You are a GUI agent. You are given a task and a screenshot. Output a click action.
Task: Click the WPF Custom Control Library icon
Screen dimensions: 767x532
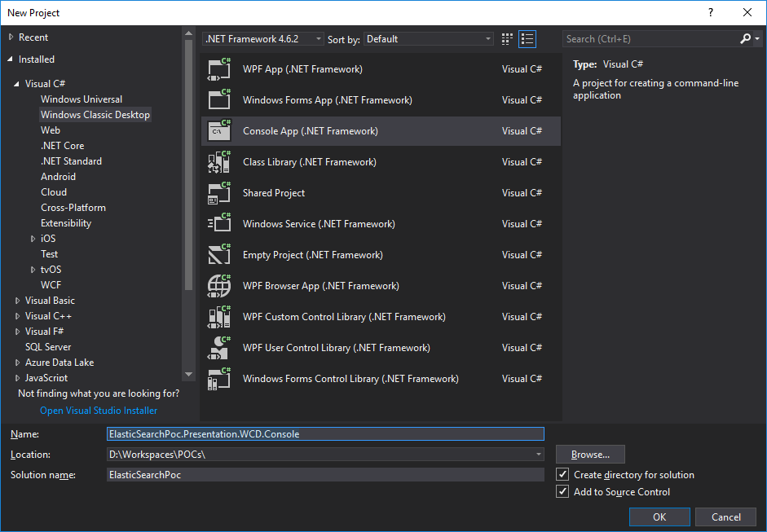(218, 317)
